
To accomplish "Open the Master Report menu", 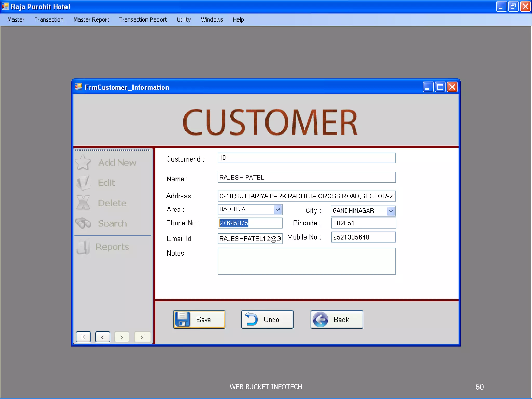I will (x=91, y=20).
